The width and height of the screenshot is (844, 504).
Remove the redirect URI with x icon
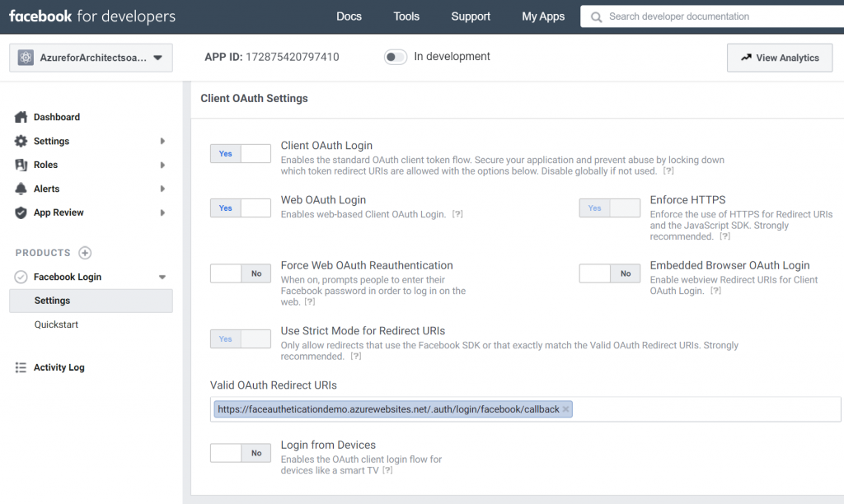click(565, 409)
